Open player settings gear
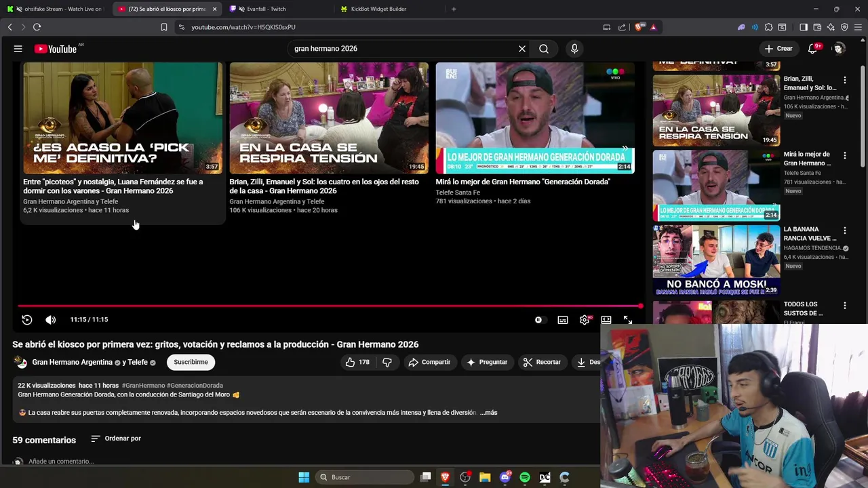The width and height of the screenshot is (868, 488). pos(585,320)
